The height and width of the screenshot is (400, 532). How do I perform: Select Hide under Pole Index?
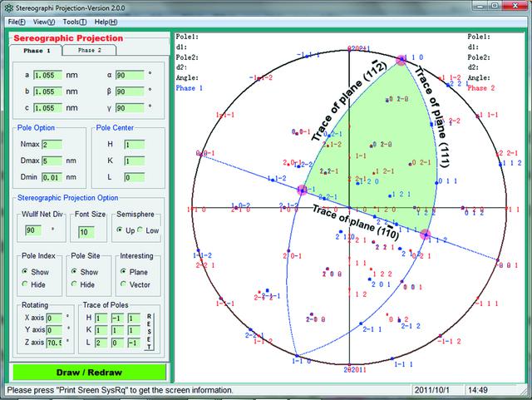(25, 284)
